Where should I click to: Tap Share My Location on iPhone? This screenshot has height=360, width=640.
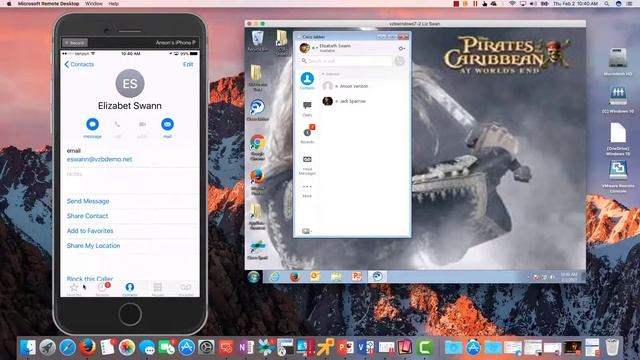[x=93, y=246]
